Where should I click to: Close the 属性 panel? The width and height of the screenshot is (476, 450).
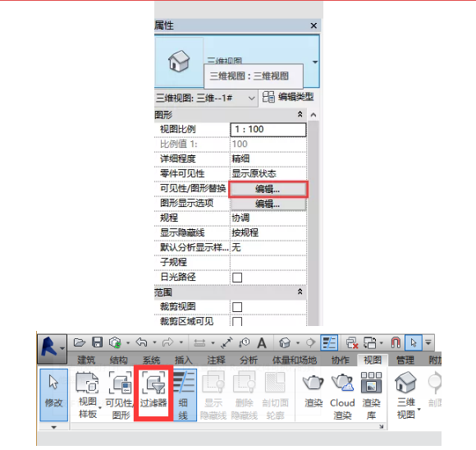tap(314, 25)
